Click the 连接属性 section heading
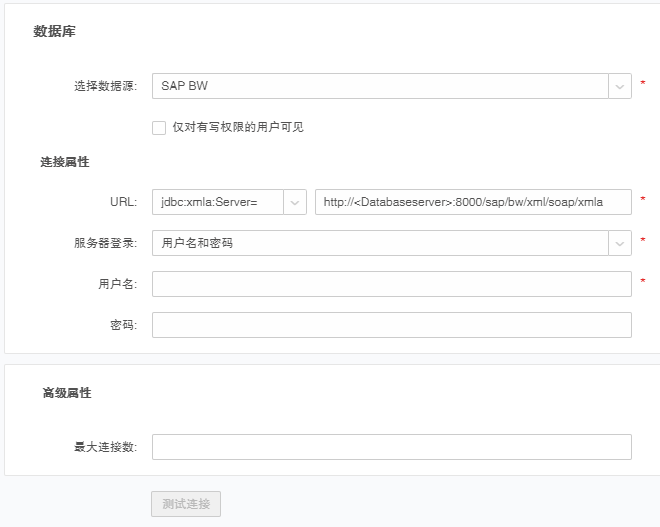Viewport: 660px width, 527px height. (x=65, y=162)
